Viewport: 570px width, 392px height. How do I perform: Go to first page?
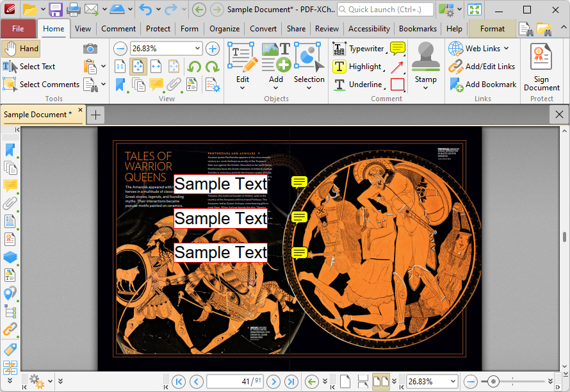pos(179,382)
